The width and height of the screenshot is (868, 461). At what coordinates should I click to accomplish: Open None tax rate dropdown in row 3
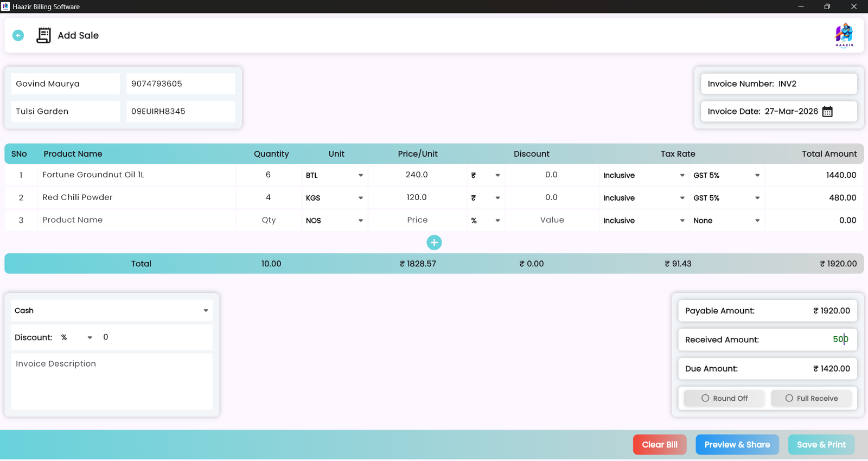726,221
